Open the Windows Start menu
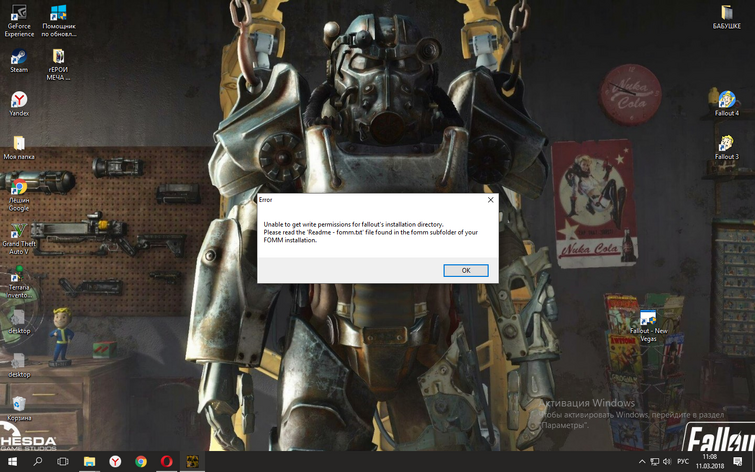The width and height of the screenshot is (755, 472). [x=13, y=461]
